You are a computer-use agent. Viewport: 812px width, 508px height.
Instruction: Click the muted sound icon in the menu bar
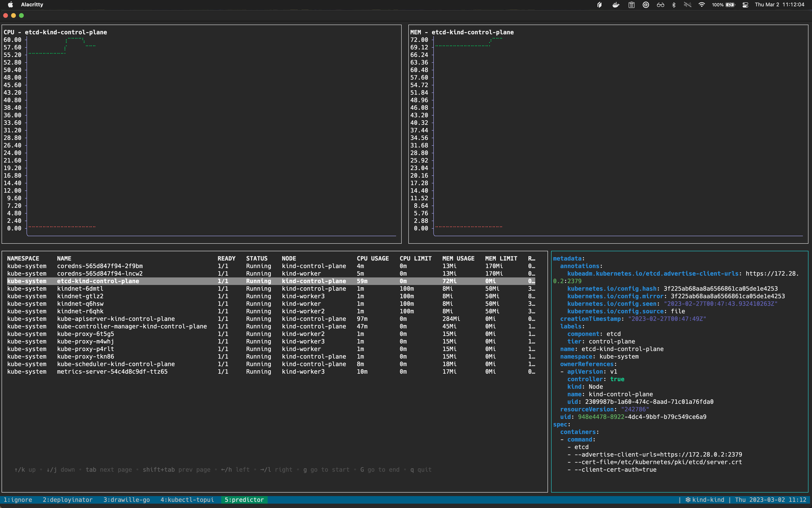[x=688, y=5]
